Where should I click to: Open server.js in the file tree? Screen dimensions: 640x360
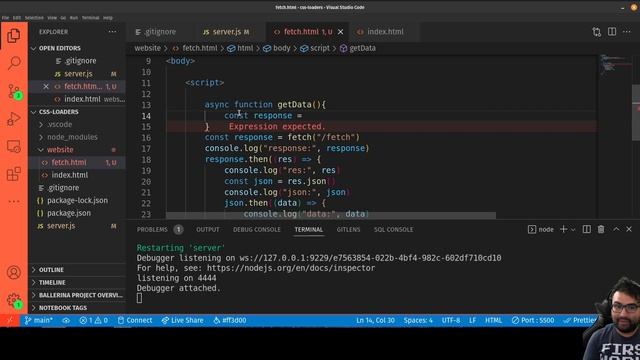61,226
